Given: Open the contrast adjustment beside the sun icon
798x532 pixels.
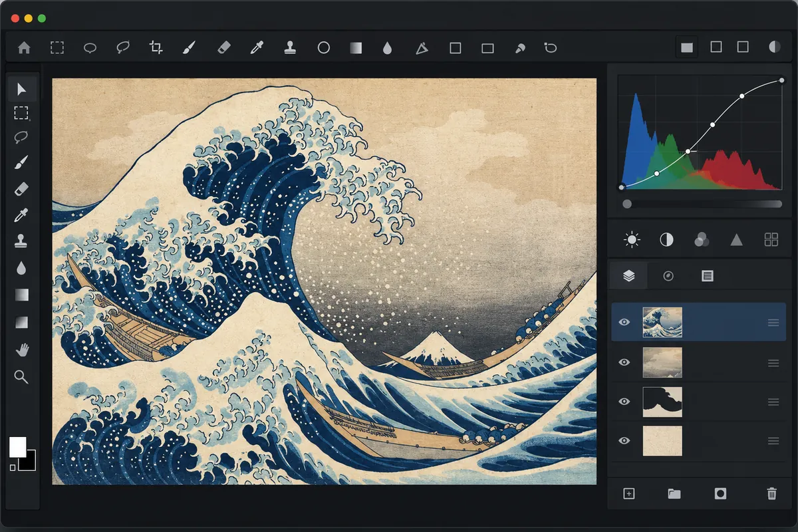Looking at the screenshot, I should 666,240.
